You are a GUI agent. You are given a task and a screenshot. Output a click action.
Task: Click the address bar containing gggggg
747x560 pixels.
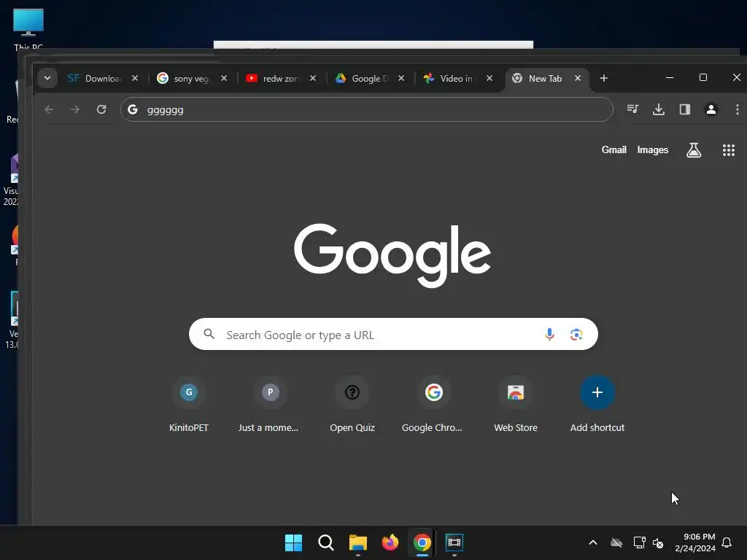tap(367, 109)
